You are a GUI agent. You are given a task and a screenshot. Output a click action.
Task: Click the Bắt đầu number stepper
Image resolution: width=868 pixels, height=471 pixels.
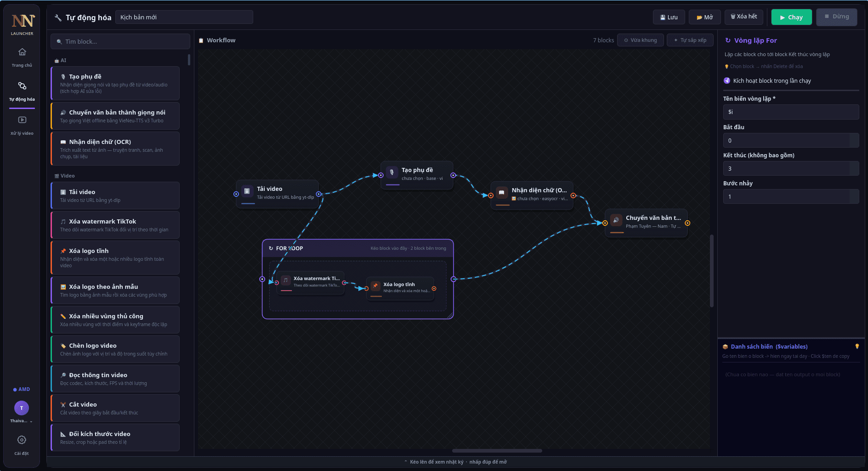tap(854, 141)
